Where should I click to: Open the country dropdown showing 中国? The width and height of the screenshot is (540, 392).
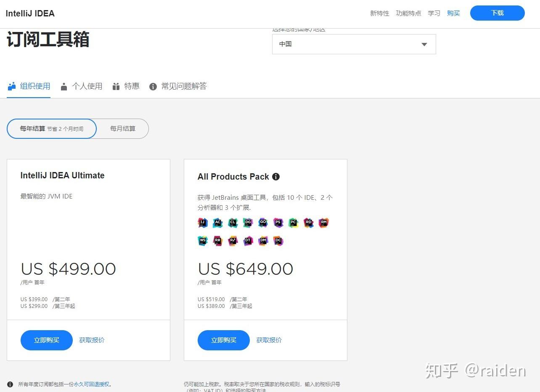tap(354, 44)
